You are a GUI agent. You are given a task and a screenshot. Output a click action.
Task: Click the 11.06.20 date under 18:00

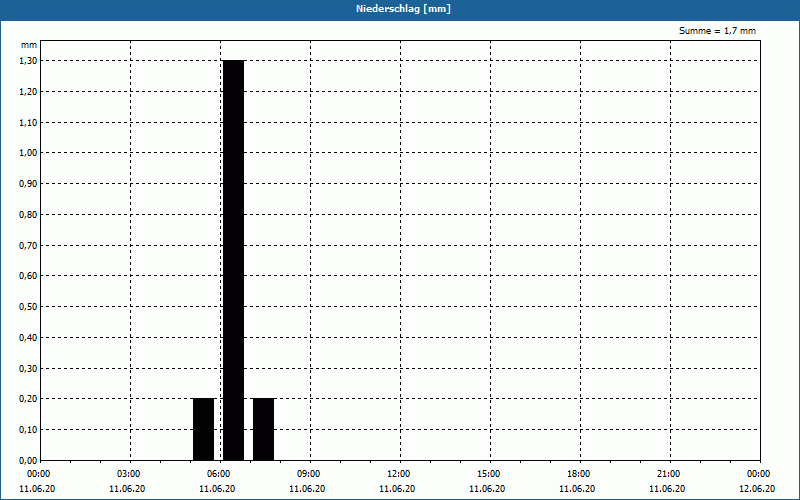pyautogui.click(x=577, y=489)
